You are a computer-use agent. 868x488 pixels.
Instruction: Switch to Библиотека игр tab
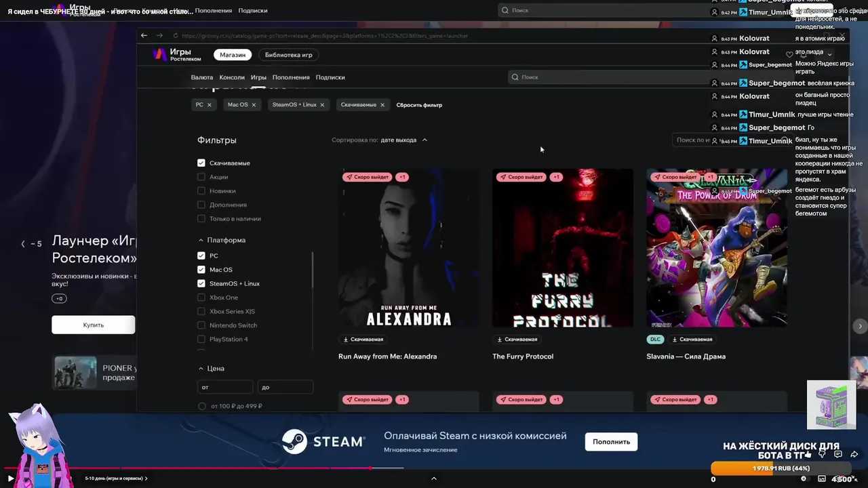289,55
